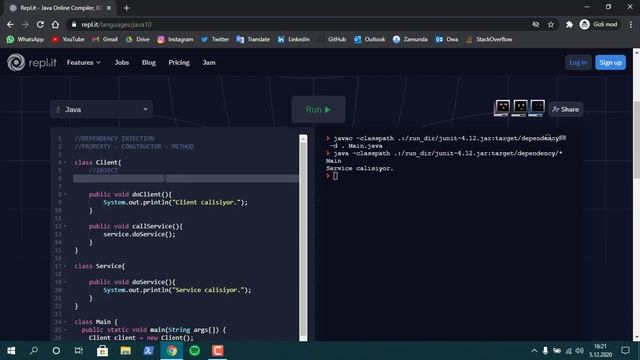Open the WhatsApp bookmark
This screenshot has width=640, height=360.
click(x=25, y=39)
